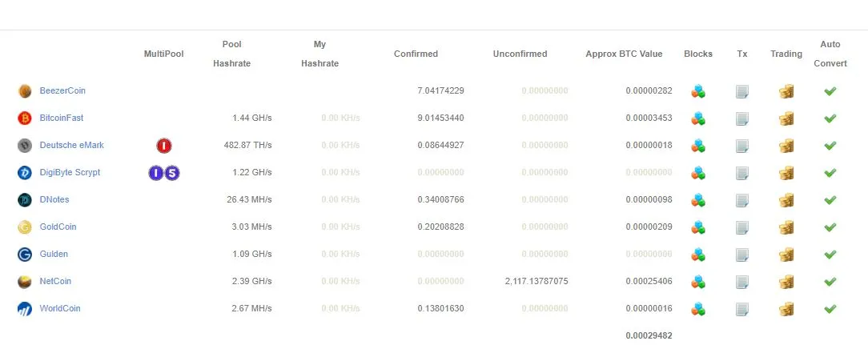The width and height of the screenshot is (868, 345).
Task: Toggle Auto Convert checkmark for WorldCoin
Action: 830,308
